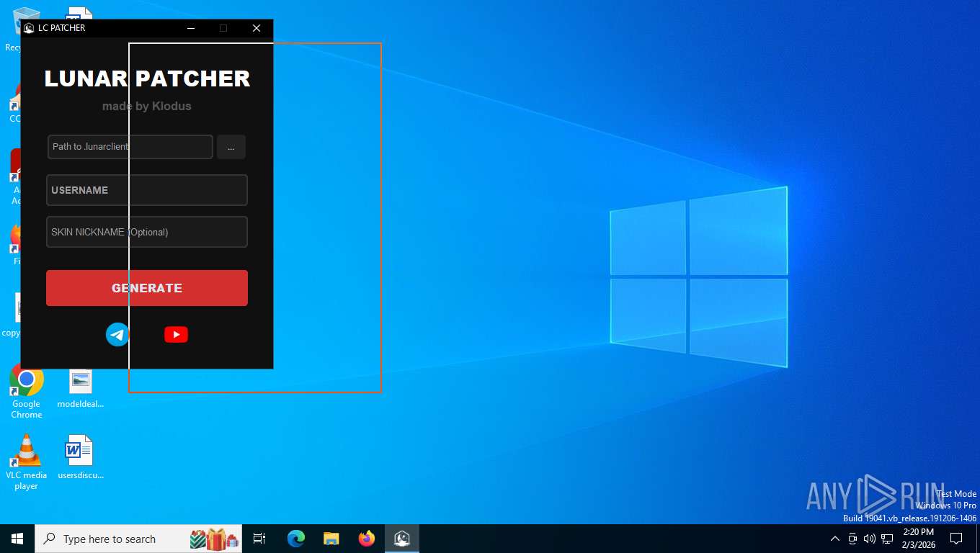980x553 pixels.
Task: Close the LC PATCHER window
Action: [257, 28]
